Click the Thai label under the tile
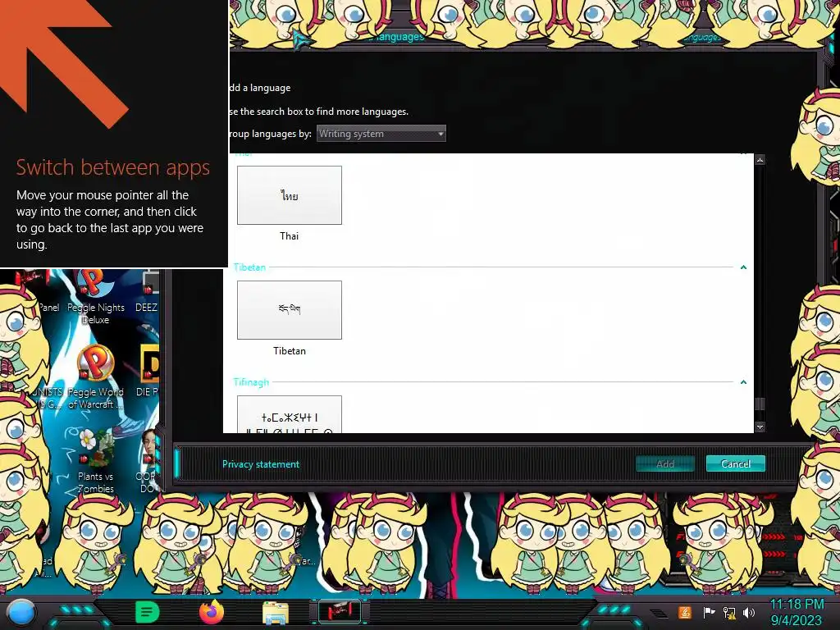 290,235
